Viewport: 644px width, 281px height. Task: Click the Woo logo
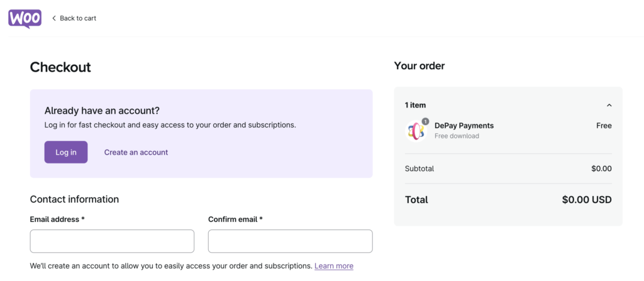pyautogui.click(x=25, y=18)
